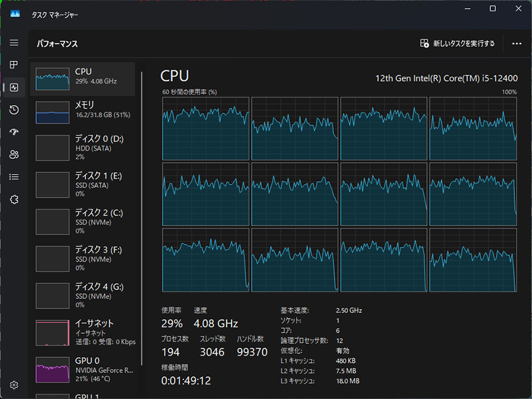Select ディスク 2 (C:) NVMe entry
This screenshot has height=399, width=532.
(x=82, y=222)
